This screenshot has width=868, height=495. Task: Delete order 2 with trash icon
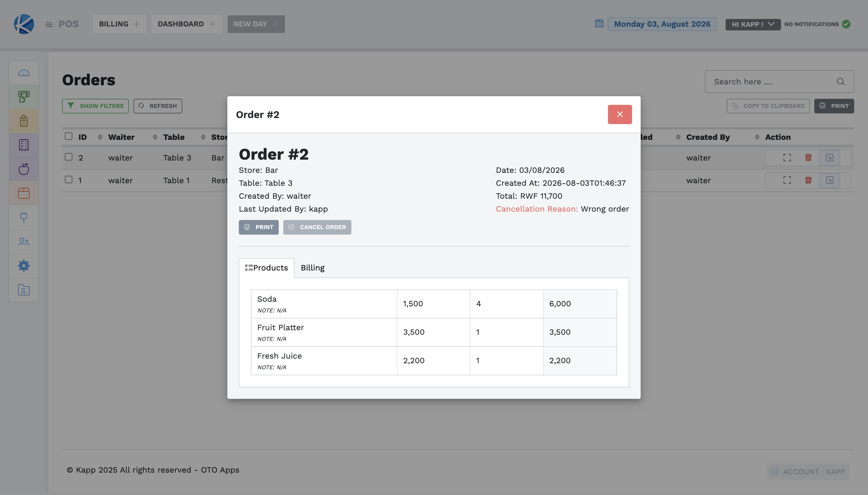pos(808,157)
